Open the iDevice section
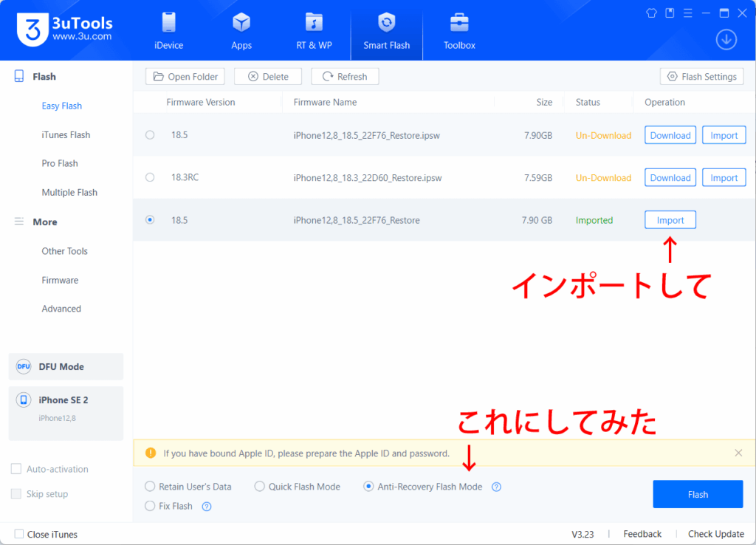This screenshot has height=545, width=756. tap(168, 30)
